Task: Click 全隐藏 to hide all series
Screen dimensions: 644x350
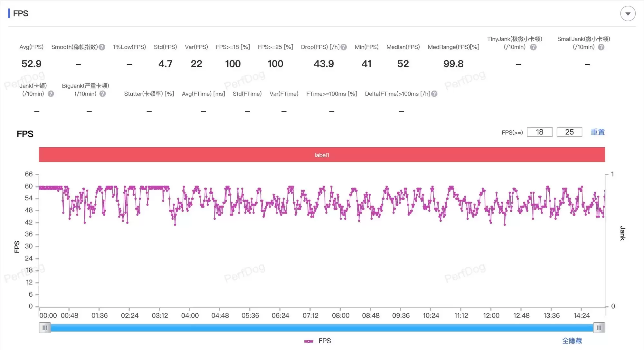Action: (572, 341)
